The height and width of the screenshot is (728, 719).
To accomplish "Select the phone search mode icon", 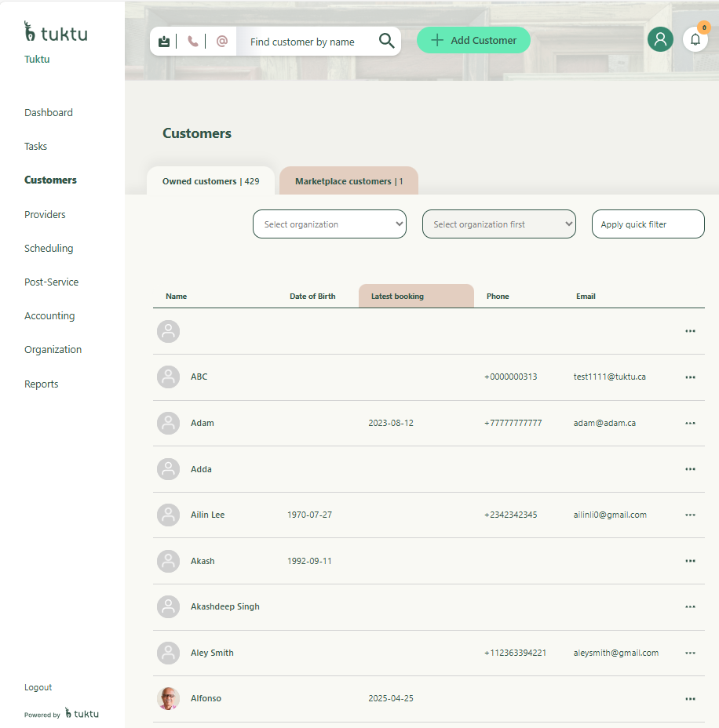I will coord(192,42).
